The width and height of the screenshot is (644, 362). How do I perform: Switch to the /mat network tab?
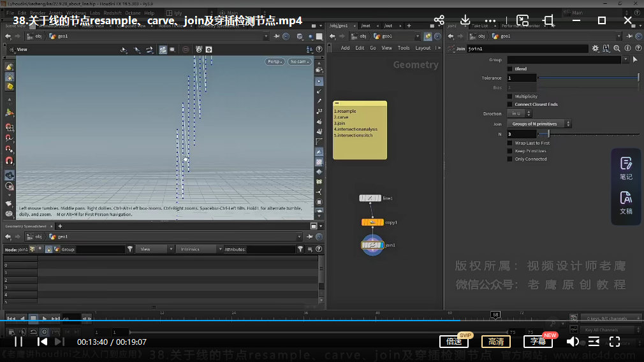tap(366, 25)
